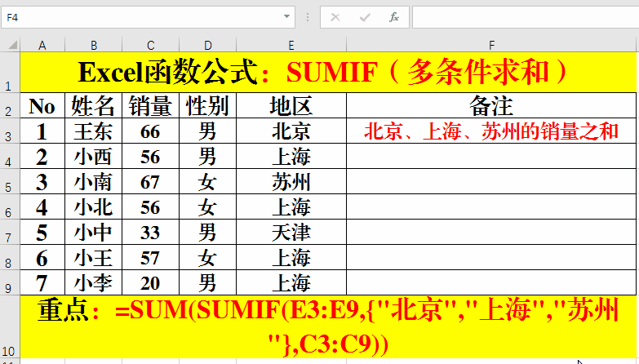The image size is (639, 364).
Task: Click the sales value 33
Action: click(150, 232)
